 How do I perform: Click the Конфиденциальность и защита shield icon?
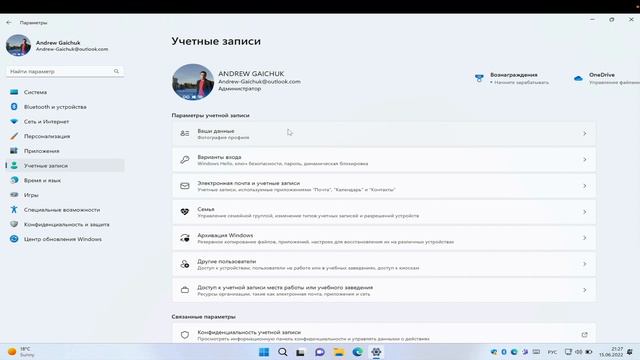(14, 224)
